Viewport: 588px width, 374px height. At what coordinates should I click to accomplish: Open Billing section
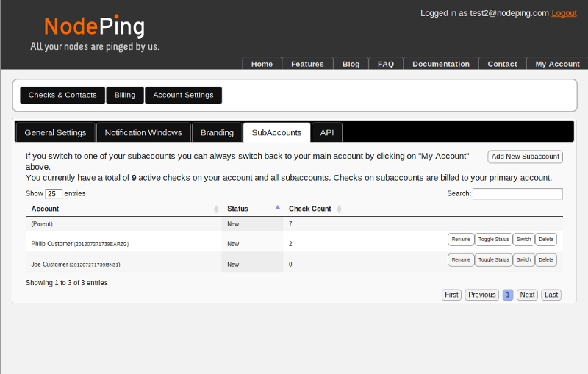(x=125, y=96)
